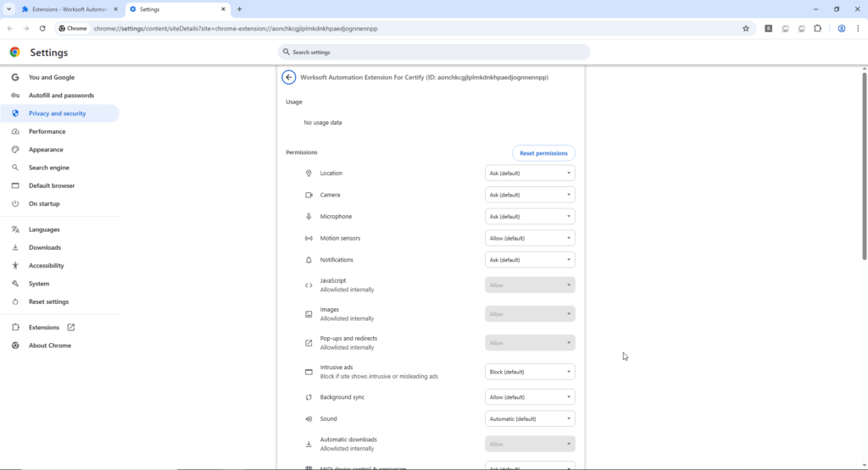
Task: Click the Automatic downloads icon
Action: tap(309, 444)
